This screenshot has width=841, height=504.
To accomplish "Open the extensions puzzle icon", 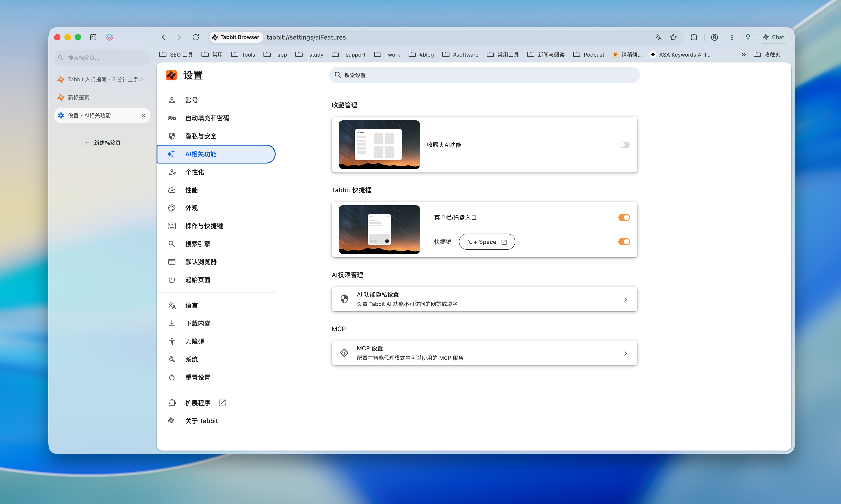I will click(x=694, y=37).
